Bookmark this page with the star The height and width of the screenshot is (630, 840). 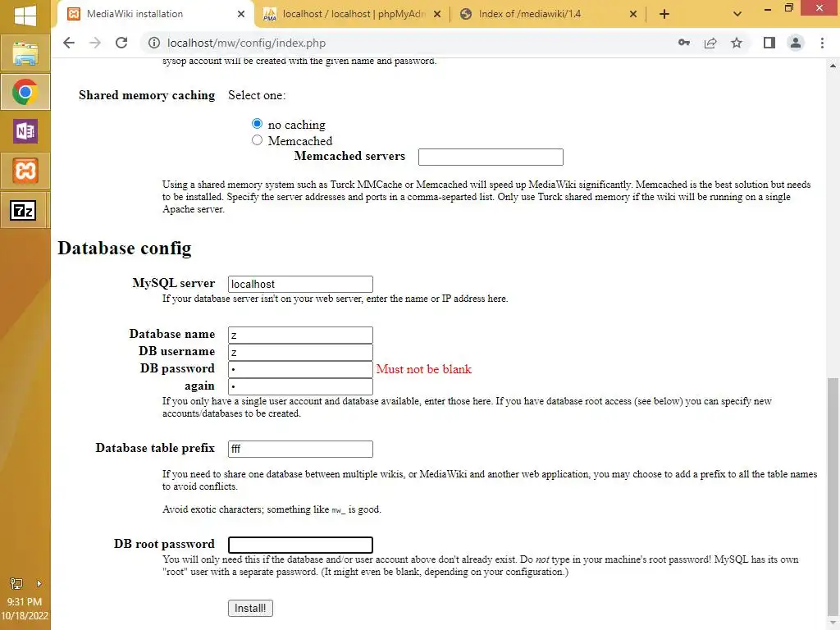click(x=737, y=43)
